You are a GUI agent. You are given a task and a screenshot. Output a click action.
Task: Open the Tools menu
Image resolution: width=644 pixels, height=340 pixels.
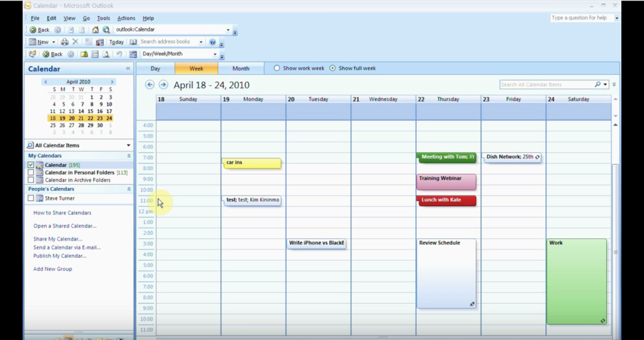click(104, 18)
